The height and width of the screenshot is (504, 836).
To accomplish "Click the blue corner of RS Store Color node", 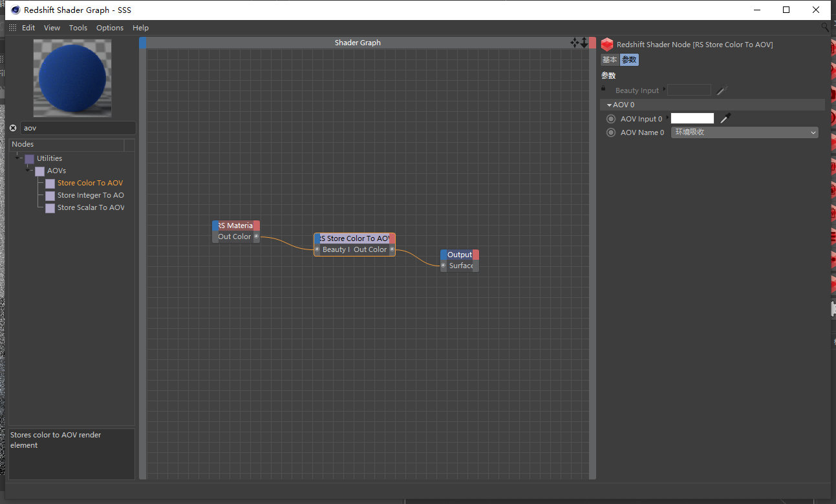I will (317, 238).
